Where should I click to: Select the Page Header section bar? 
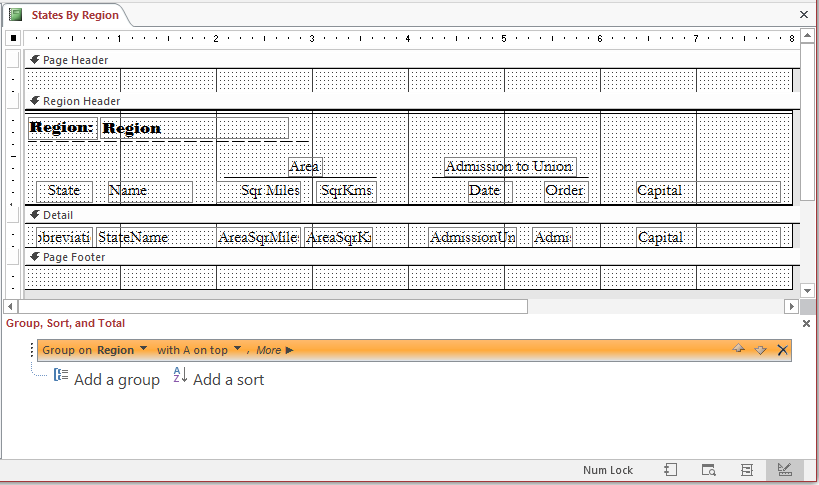412,60
